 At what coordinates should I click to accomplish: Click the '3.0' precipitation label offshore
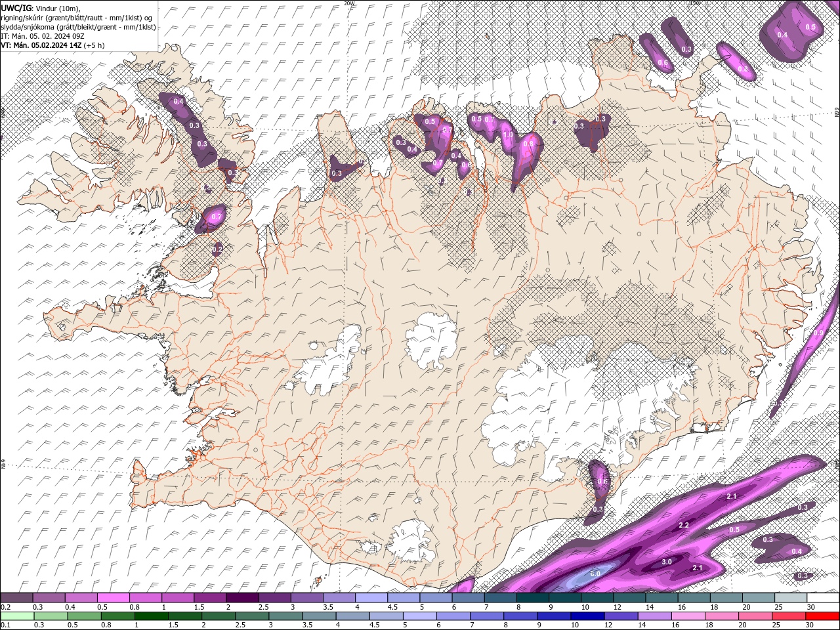point(667,562)
